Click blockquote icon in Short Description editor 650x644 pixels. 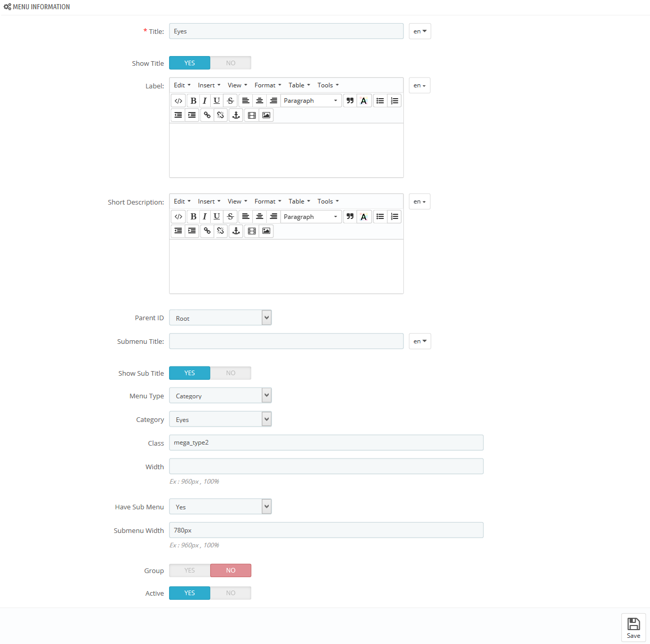click(x=350, y=217)
